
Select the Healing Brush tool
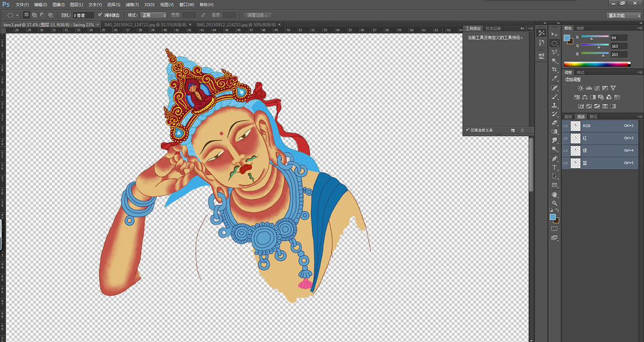click(554, 88)
